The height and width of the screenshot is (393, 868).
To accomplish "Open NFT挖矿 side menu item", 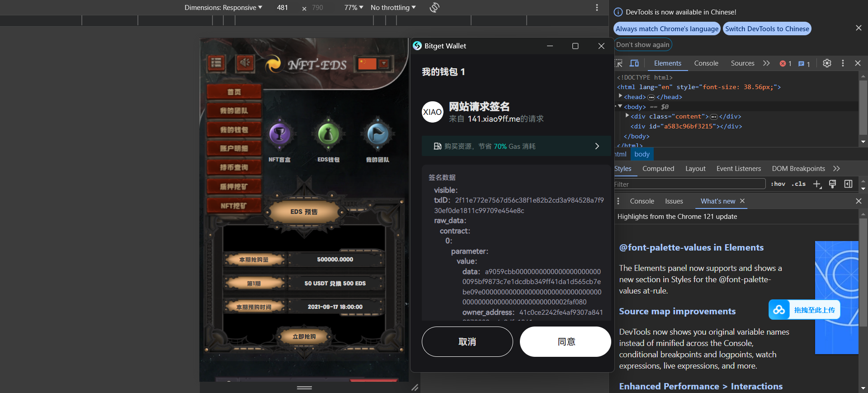I will [x=234, y=206].
